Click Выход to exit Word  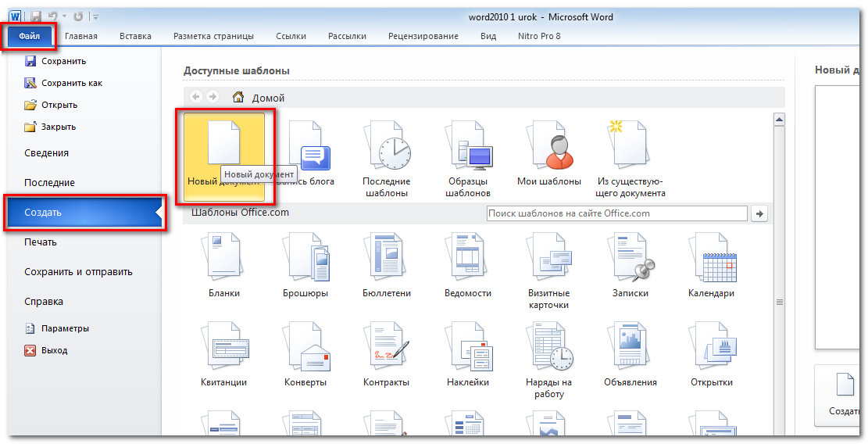click(46, 350)
